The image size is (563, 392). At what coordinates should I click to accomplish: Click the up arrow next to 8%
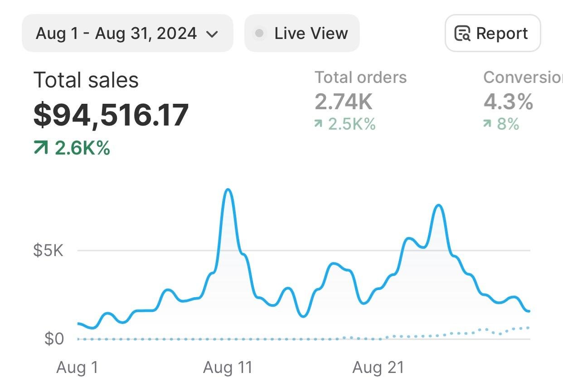[x=488, y=123]
